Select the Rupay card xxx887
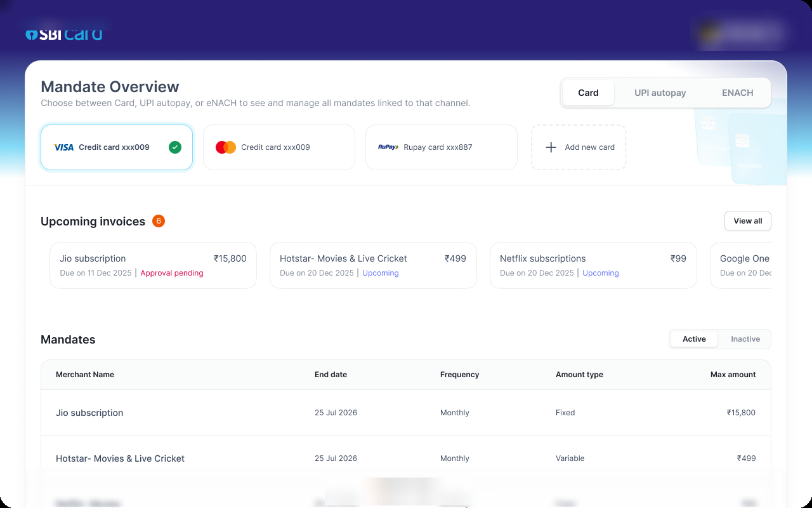This screenshot has width=812, height=508. (442, 147)
